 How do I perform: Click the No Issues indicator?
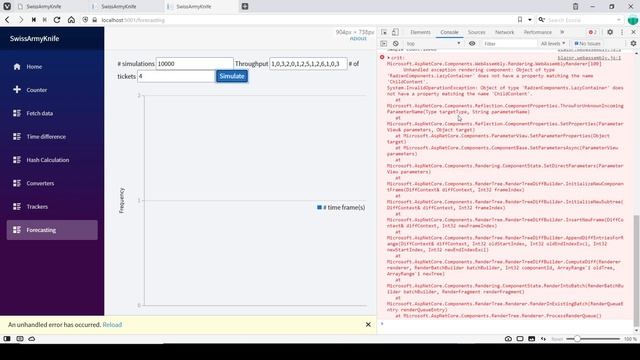tap(587, 43)
